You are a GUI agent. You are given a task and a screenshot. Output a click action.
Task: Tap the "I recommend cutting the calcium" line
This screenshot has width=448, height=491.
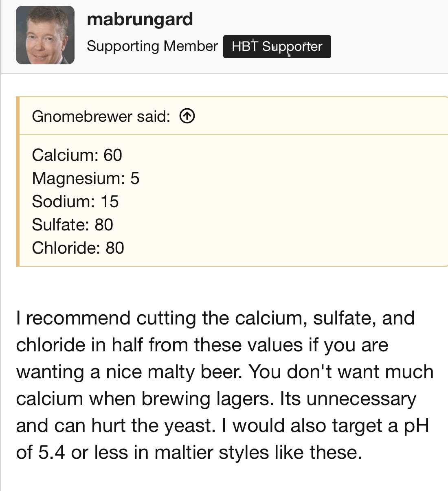coord(215,318)
